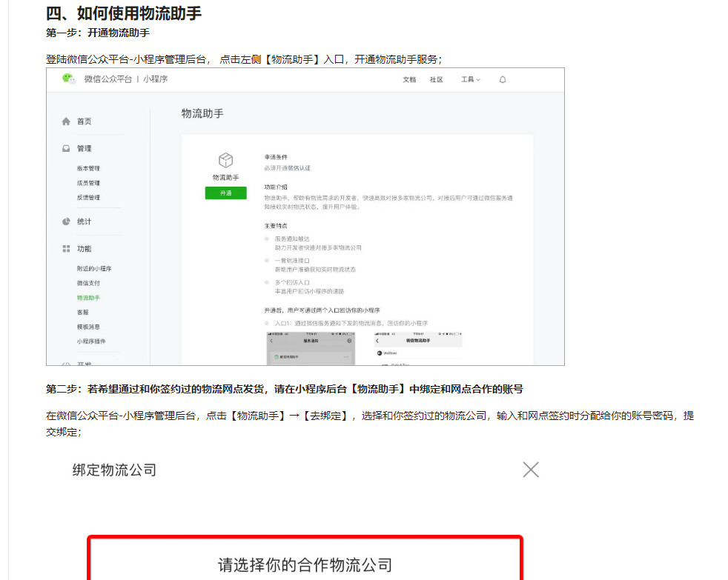Expand the 工具 dropdown in the header
This screenshot has height=580, width=728.
pyautogui.click(x=470, y=79)
